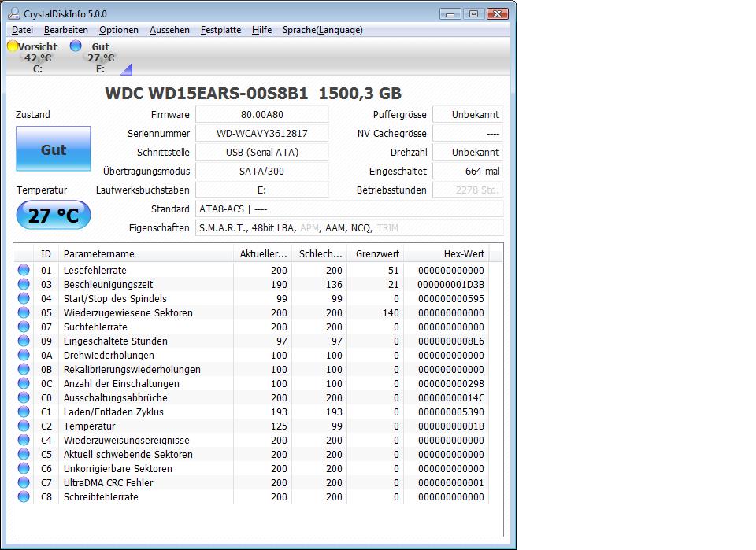756x550 pixels.
Task: Click status orb for Eingeschaltete Stunden
Action: (24, 341)
